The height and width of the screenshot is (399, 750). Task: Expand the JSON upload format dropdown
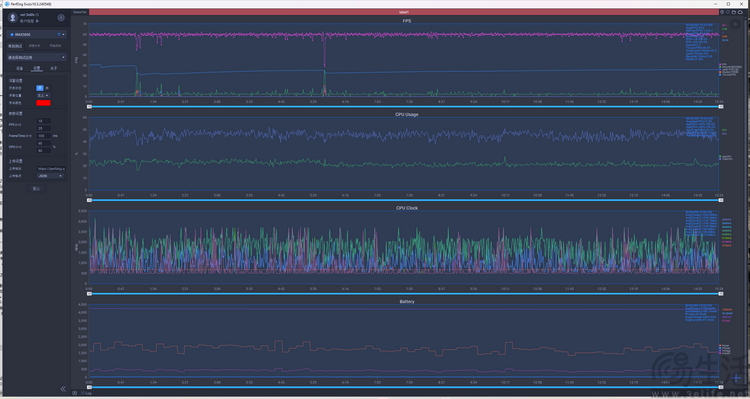coord(50,176)
